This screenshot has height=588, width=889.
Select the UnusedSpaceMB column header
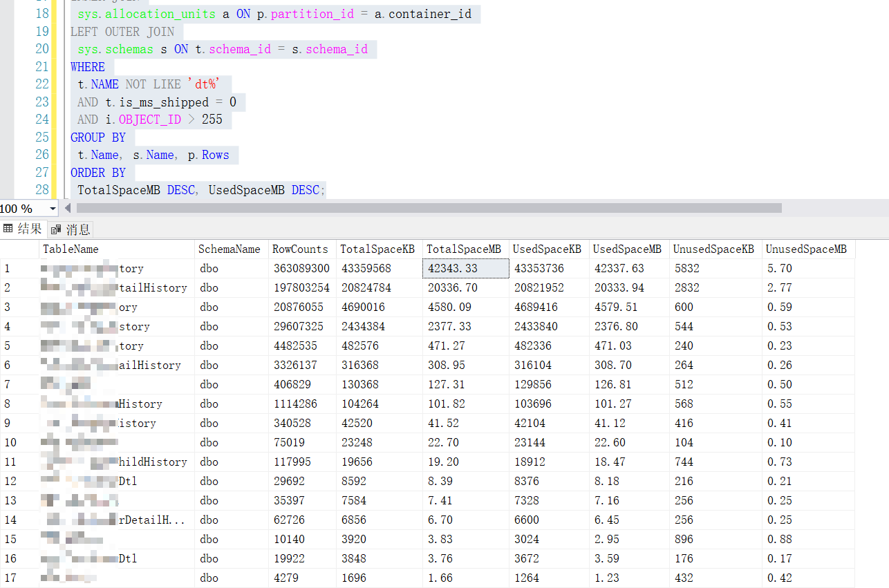click(808, 249)
